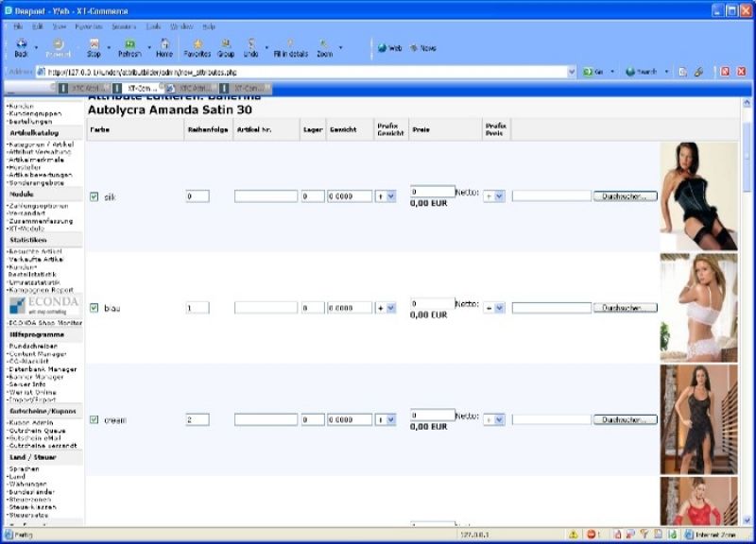The image size is (756, 544).
Task: Click Durchsuchen button in cream row
Action: coord(626,419)
